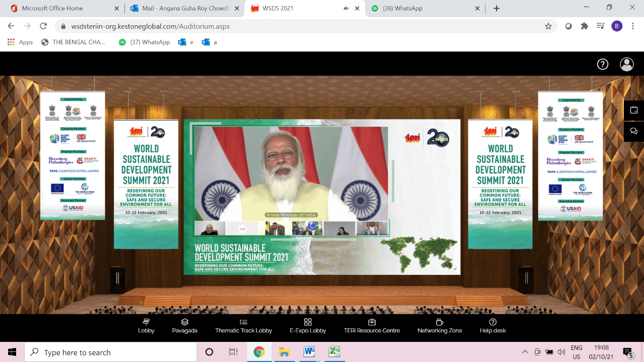Mute the WSDS 2021 tab audio
Screen dimensions: 644x362
pos(346,9)
